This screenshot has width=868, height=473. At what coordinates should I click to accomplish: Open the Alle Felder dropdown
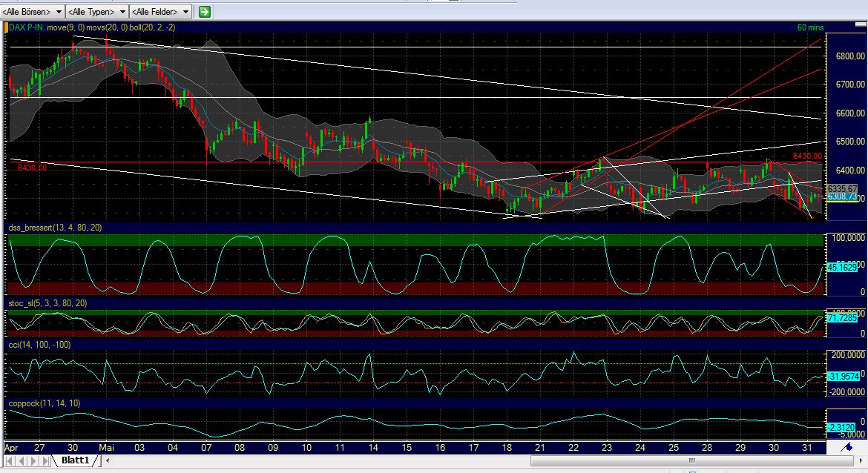[x=160, y=11]
